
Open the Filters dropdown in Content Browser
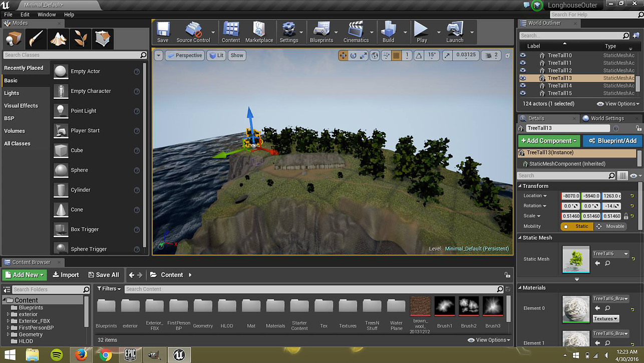click(109, 289)
